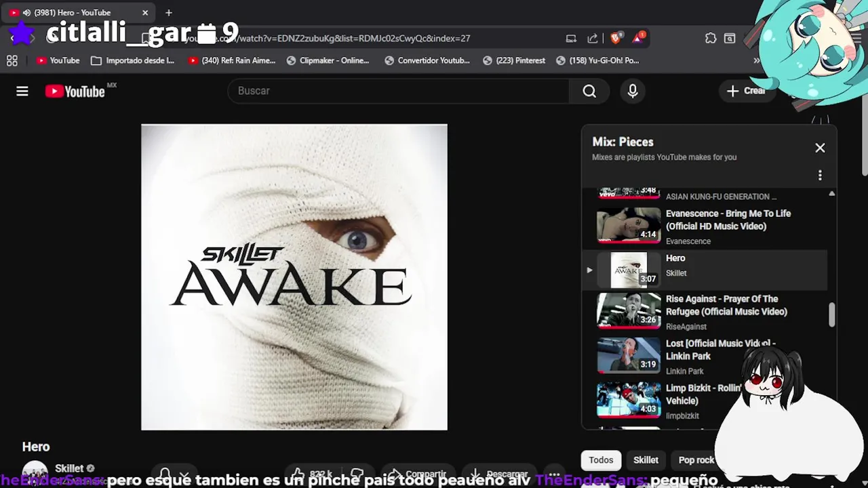Dislike the video with the thumbs-down button
Image resolution: width=868 pixels, height=488 pixels.
358,474
